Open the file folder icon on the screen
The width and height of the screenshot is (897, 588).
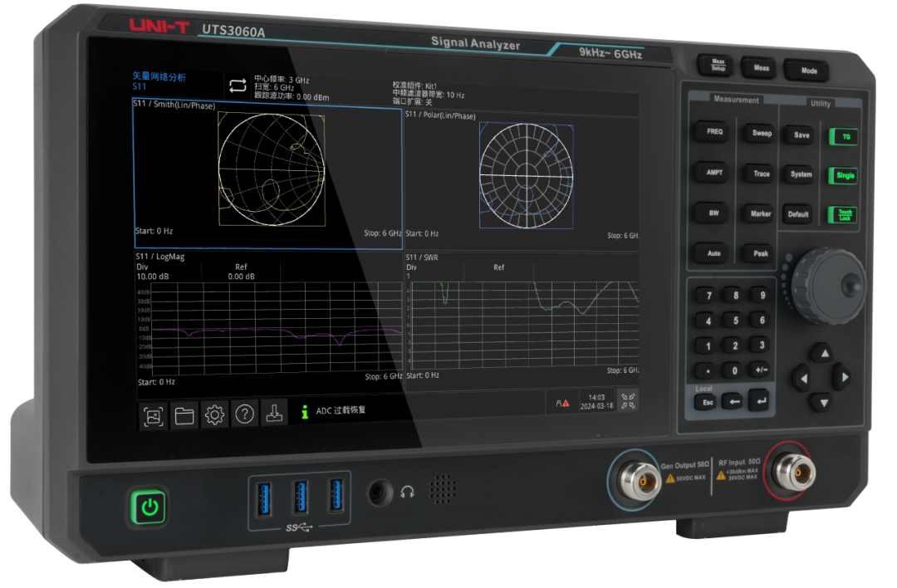(184, 415)
